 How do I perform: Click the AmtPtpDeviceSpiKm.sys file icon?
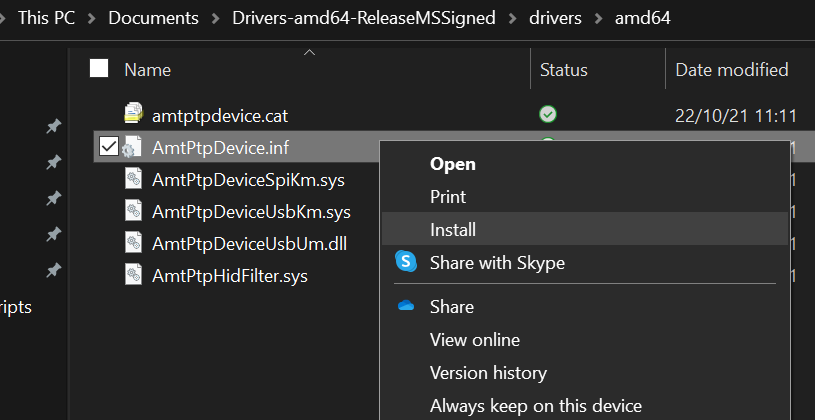134,179
